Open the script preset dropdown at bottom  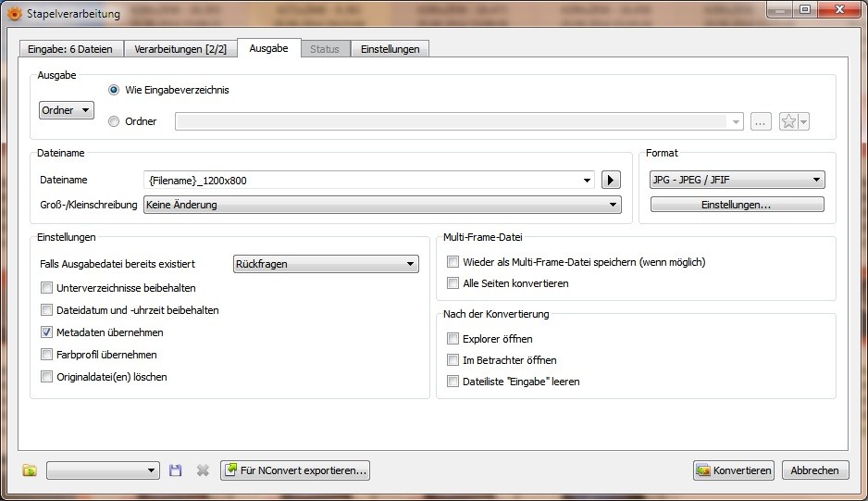[x=103, y=470]
